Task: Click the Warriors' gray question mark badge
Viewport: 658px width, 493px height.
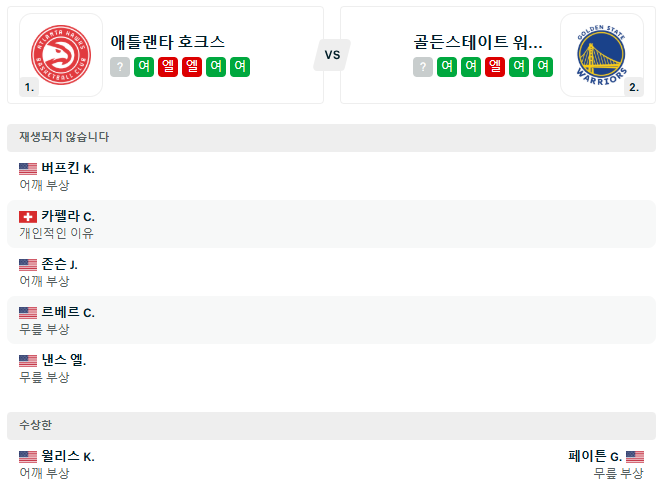Action: (423, 67)
